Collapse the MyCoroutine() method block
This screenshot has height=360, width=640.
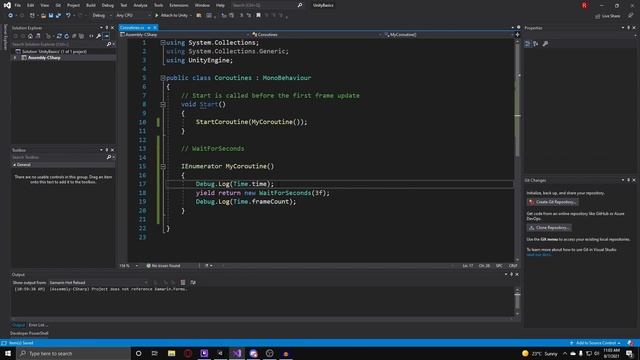tap(163, 166)
